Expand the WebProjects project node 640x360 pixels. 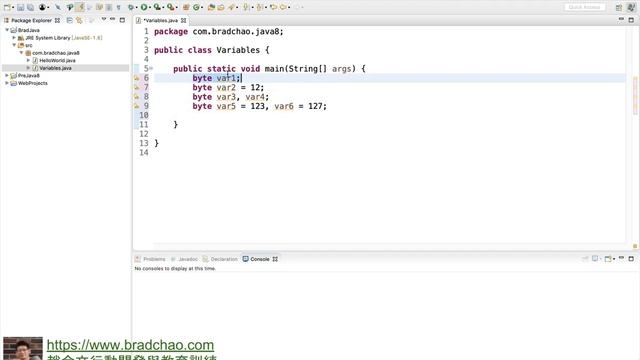7,83
